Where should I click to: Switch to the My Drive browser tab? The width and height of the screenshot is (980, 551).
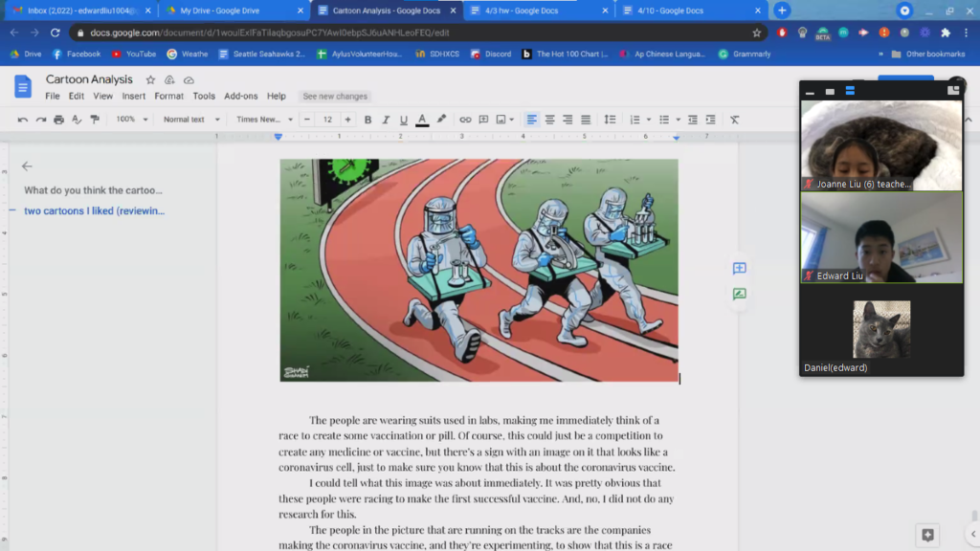click(x=234, y=11)
